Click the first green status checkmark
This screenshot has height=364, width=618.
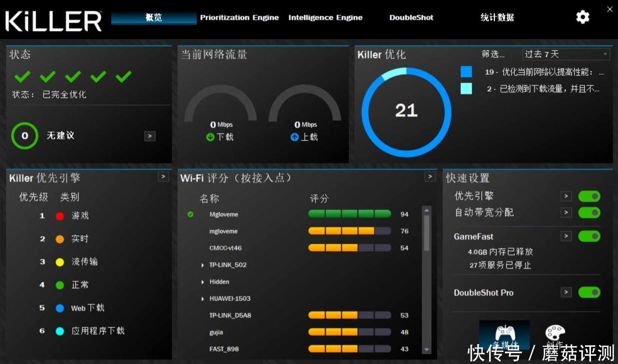(22, 77)
